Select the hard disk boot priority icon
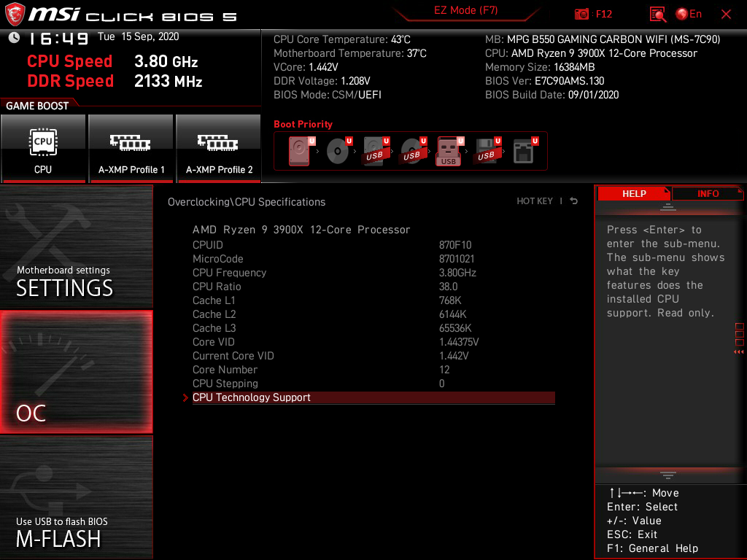747x560 pixels. pos(300,151)
